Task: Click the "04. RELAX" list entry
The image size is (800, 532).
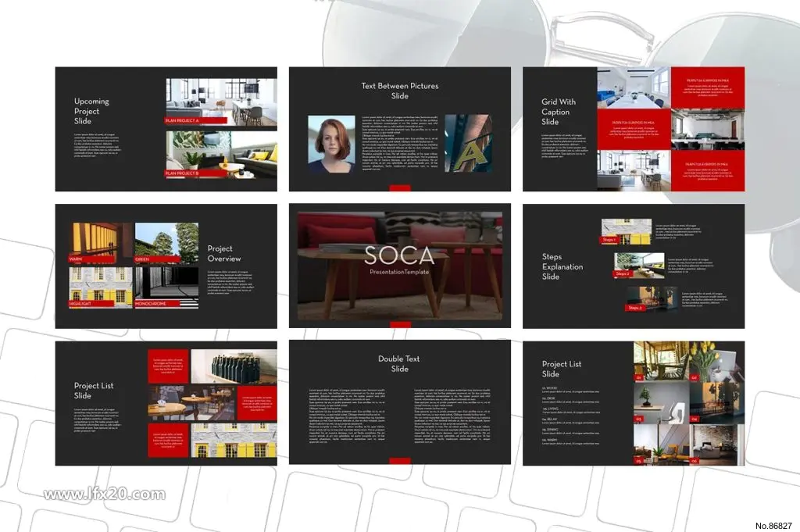Action: [x=570, y=421]
